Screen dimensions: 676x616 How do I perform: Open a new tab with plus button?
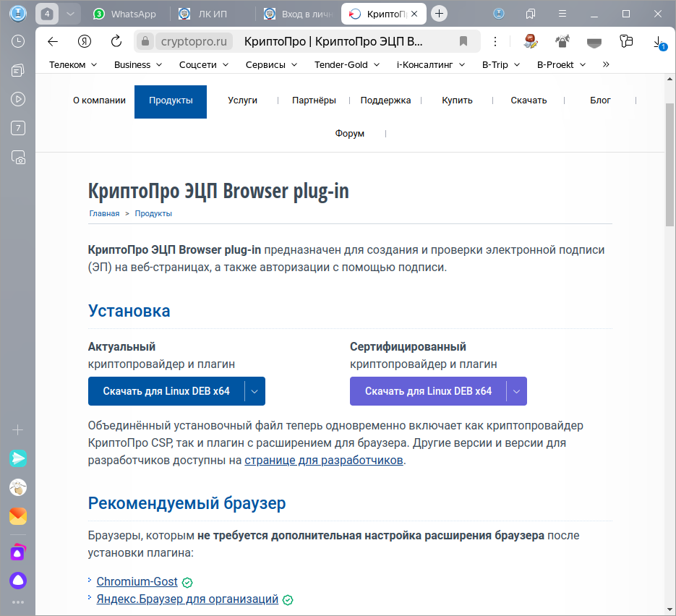coord(439,14)
